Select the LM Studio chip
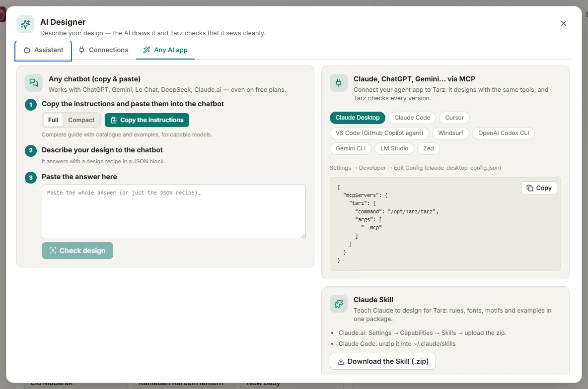 394,148
